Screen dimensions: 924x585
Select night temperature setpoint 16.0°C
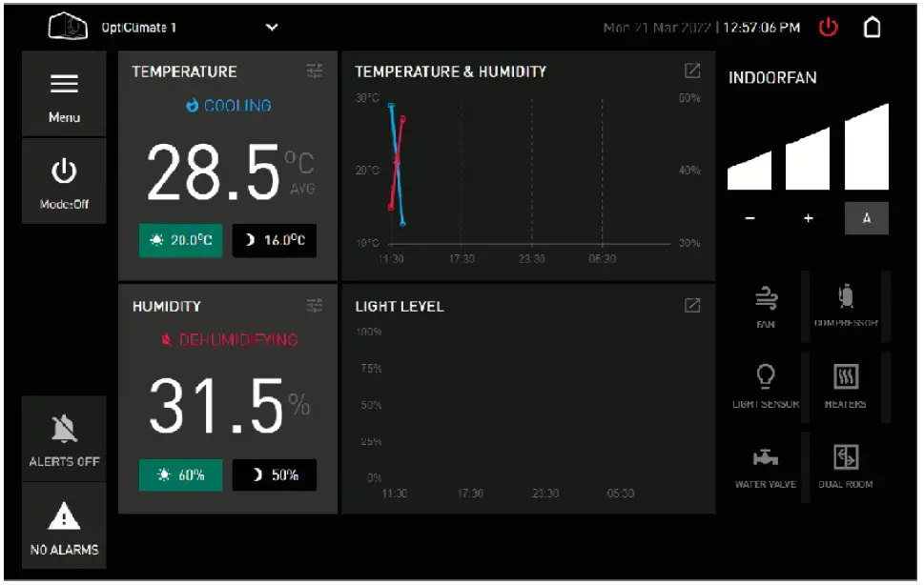click(275, 240)
